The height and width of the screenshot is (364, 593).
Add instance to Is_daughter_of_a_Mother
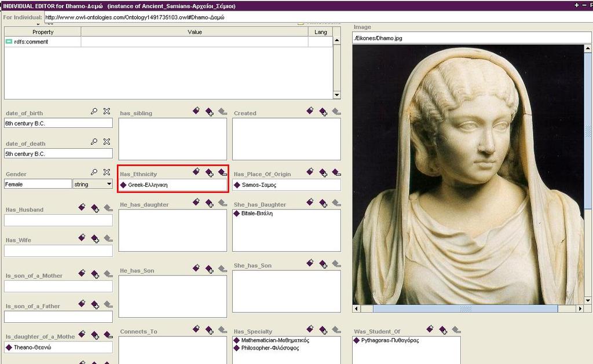tap(95, 335)
